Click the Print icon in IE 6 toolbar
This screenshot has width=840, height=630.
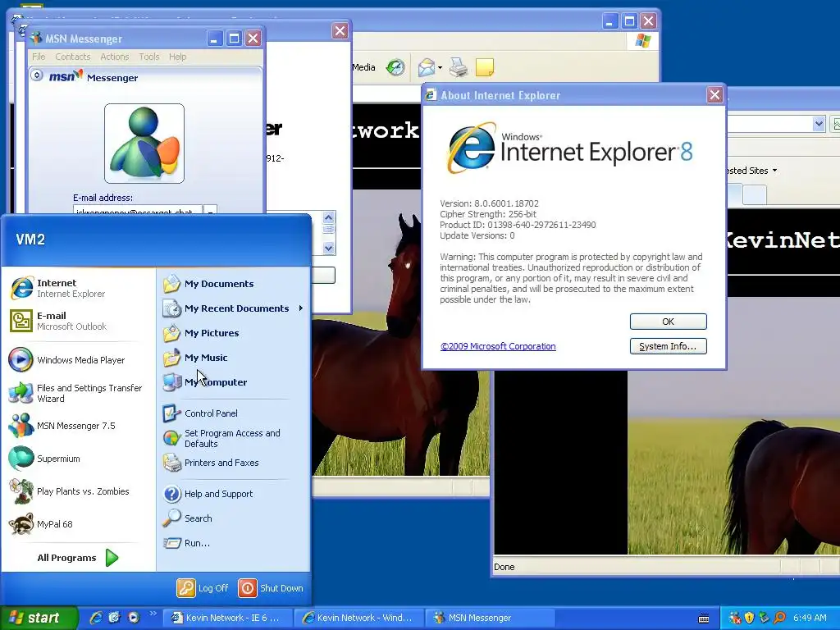pyautogui.click(x=459, y=67)
